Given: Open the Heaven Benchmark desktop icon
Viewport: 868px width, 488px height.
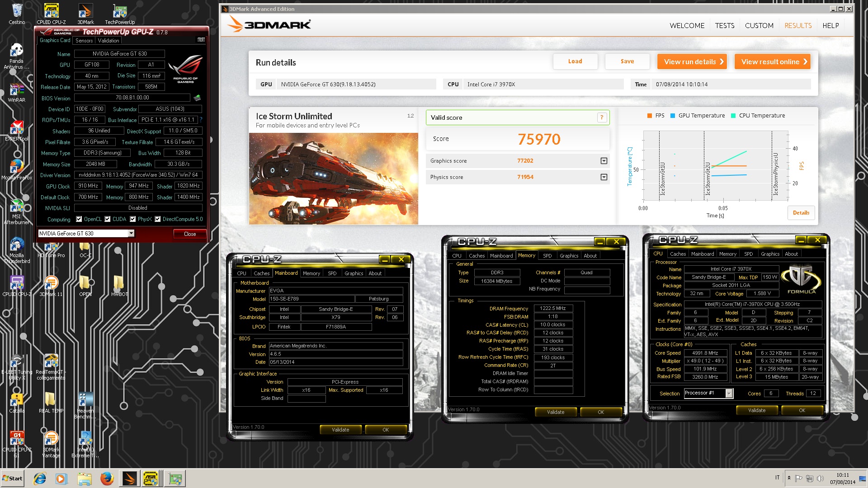Looking at the screenshot, I should click(85, 405).
